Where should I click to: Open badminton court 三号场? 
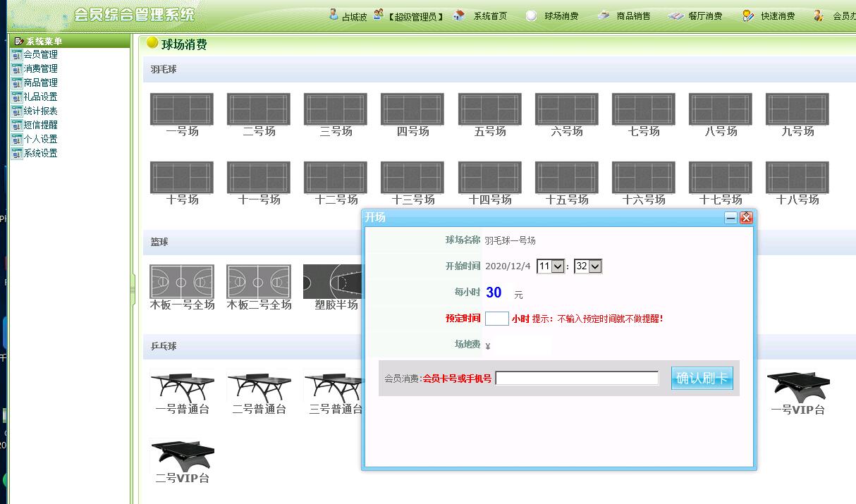click(336, 115)
